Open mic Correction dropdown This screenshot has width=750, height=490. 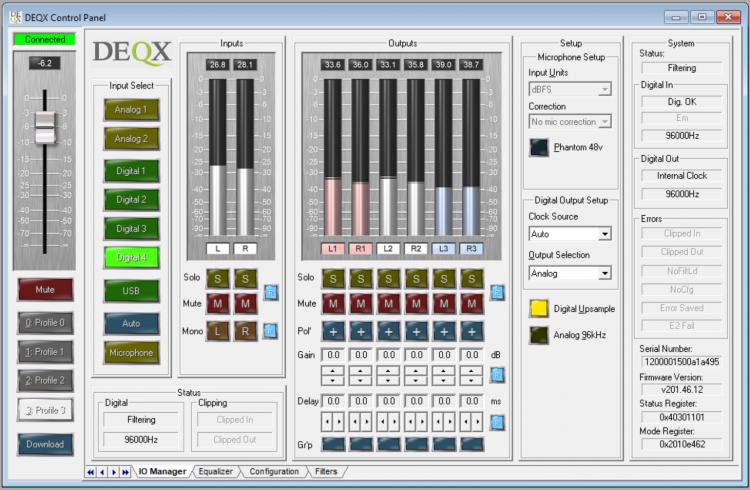(605, 122)
